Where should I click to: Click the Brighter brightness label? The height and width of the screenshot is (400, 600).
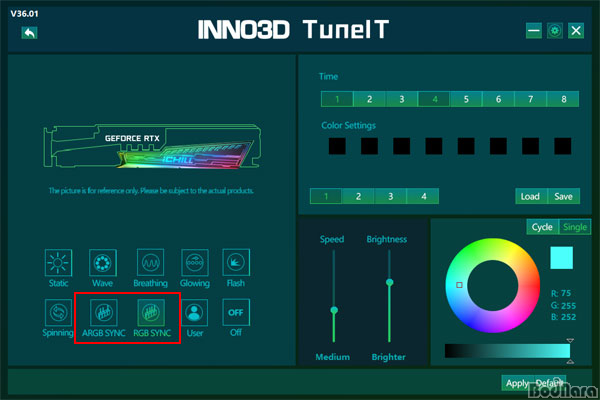pyautogui.click(x=388, y=357)
